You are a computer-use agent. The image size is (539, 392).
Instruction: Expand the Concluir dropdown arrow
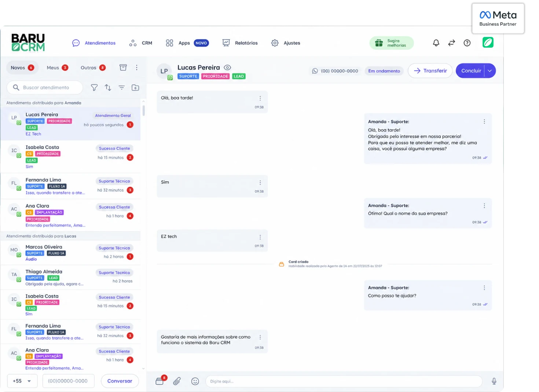pyautogui.click(x=490, y=71)
